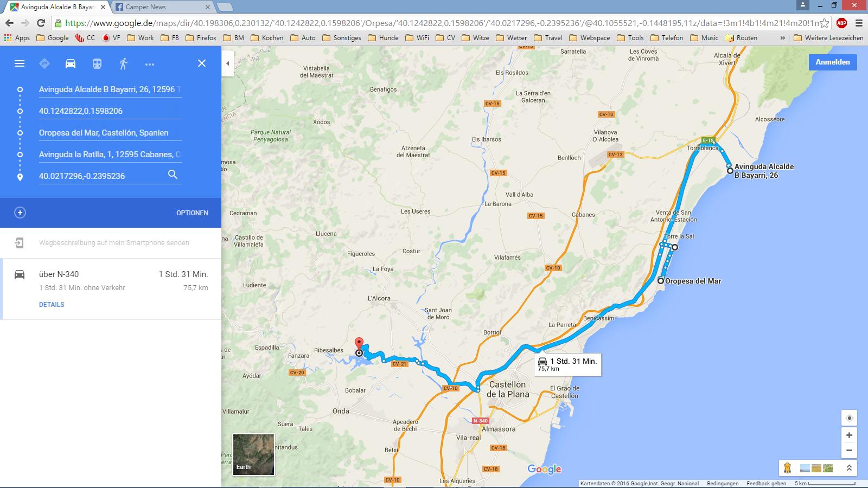Open Firefox bookmarks folder
The image size is (868, 488).
point(201,38)
